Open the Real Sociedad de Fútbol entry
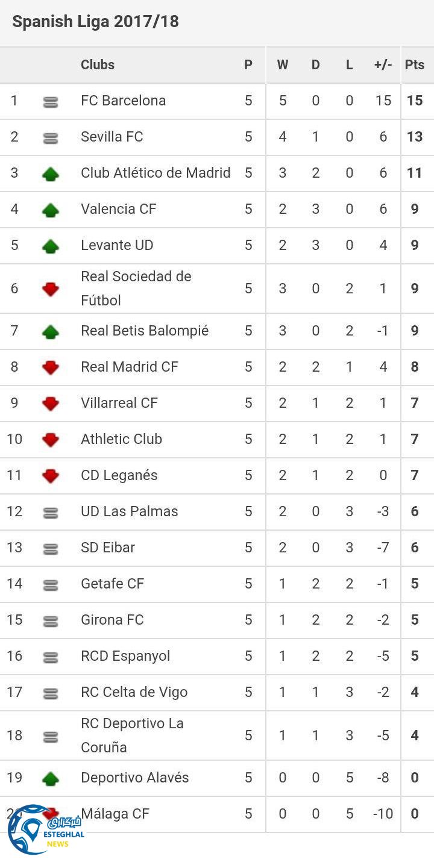The height and width of the screenshot is (868, 434). [136, 289]
